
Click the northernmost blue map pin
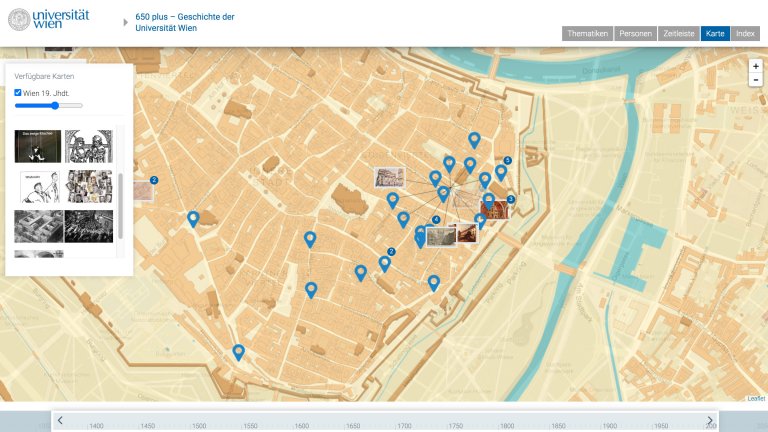click(x=474, y=141)
